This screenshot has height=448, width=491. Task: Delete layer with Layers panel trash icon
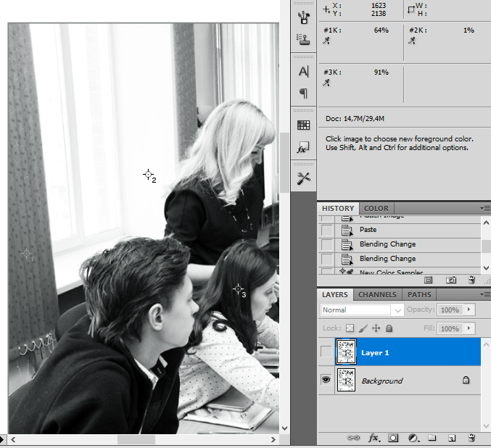tap(471, 438)
